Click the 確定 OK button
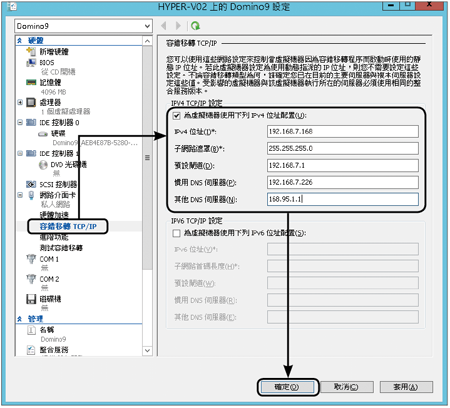Screen dimensions: 450x408 pyautogui.click(x=287, y=387)
